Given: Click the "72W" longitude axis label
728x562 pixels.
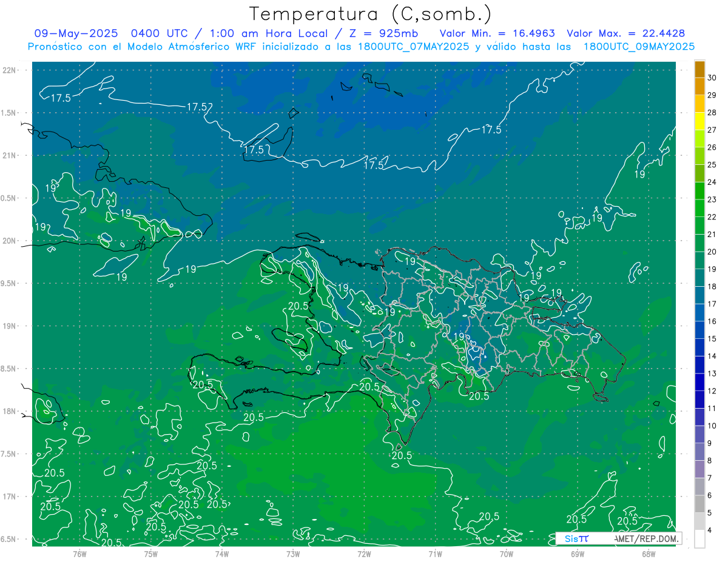Looking at the screenshot, I should 364,554.
